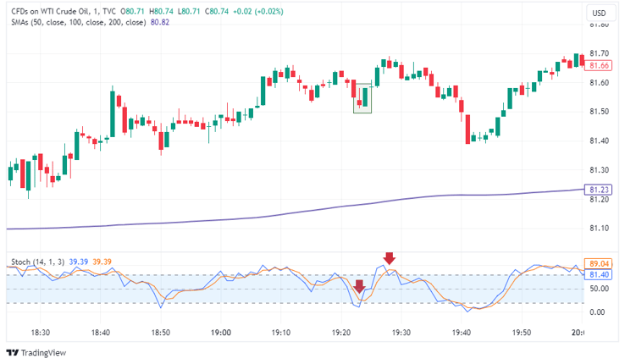Click the 19:10 time axis label

click(x=281, y=332)
